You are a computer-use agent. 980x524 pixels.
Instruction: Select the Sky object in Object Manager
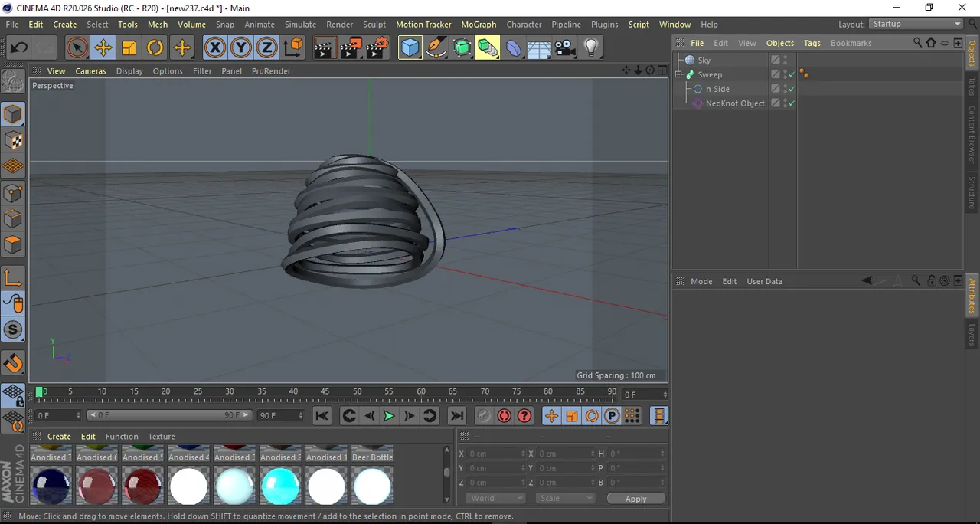click(704, 60)
